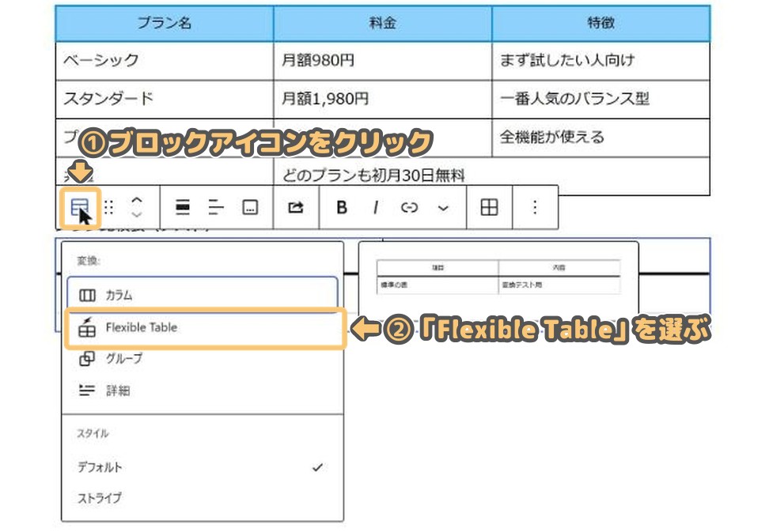Grab the block drag handle icon
769x532 pixels.
click(x=109, y=207)
